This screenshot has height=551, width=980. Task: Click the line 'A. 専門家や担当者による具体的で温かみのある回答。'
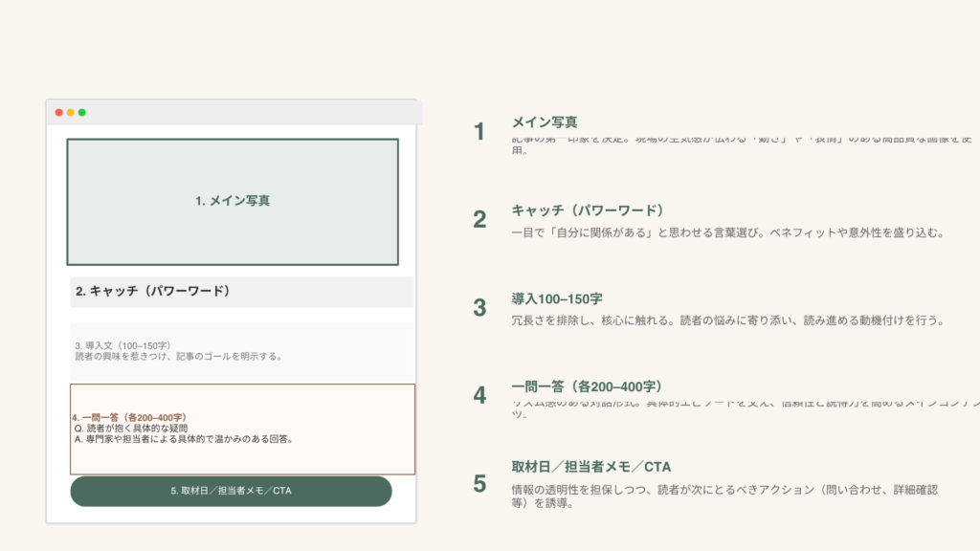tap(185, 438)
